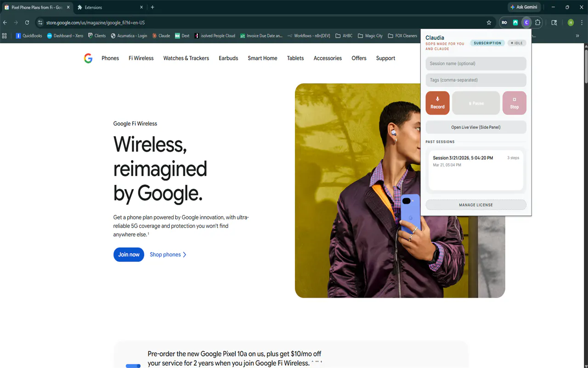The width and height of the screenshot is (588, 368).
Task: Click the Claudia extension icon in toolbar
Action: [526, 23]
